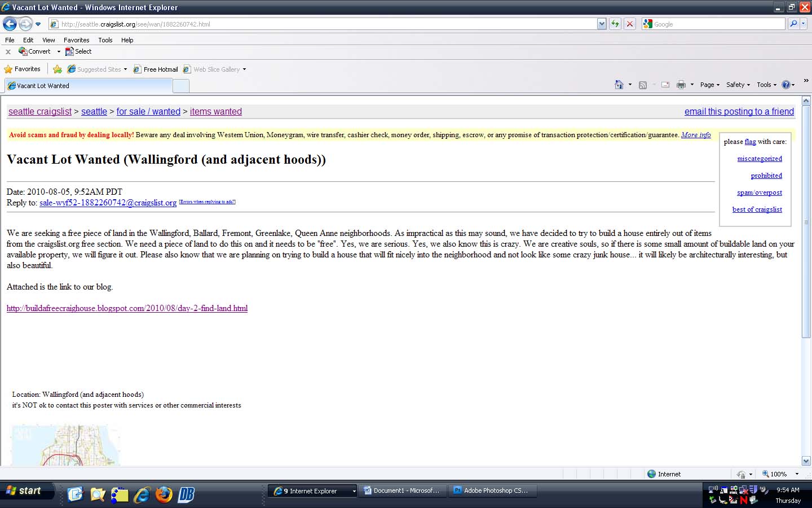Viewport: 812px width, 508px height.
Task: Open the RSS feeds icon
Action: [643, 84]
